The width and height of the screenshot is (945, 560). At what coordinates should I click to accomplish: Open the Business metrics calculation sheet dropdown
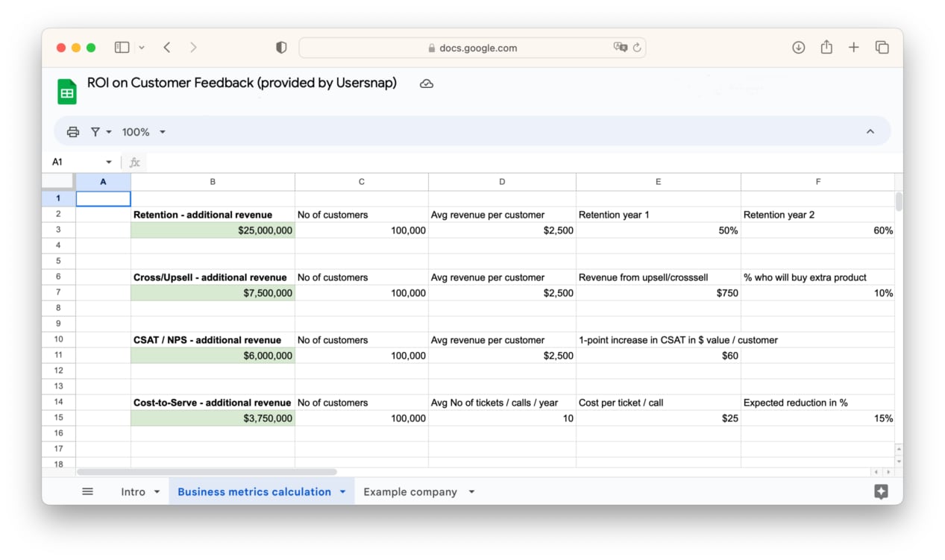(343, 491)
